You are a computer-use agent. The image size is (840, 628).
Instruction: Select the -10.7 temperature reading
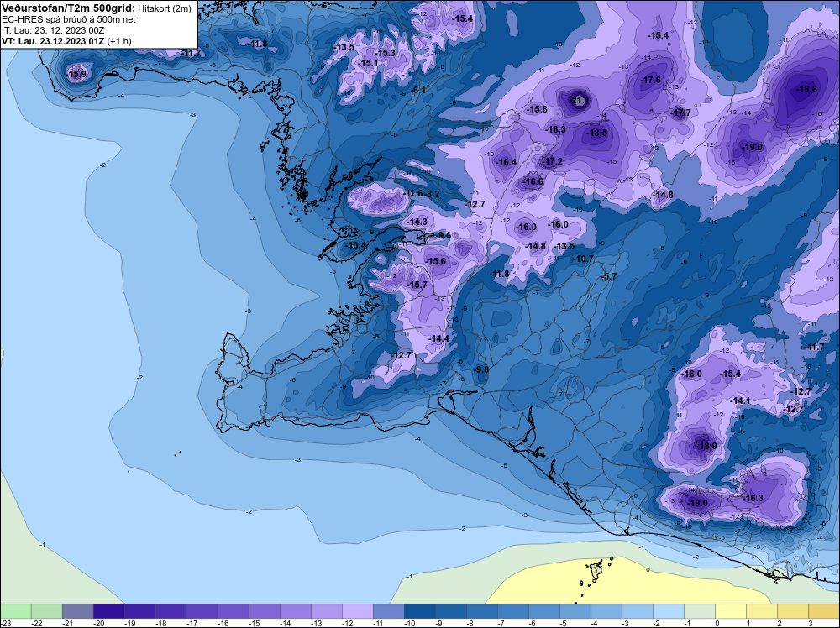[584, 259]
